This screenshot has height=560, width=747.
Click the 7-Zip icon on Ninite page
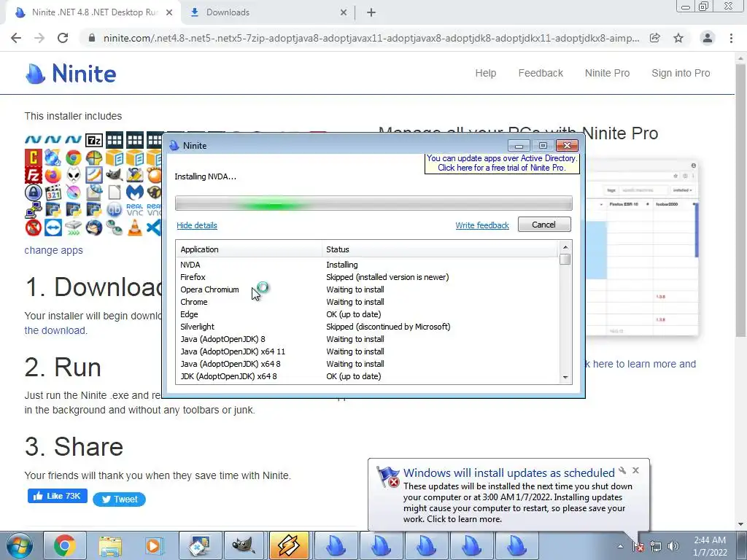pyautogui.click(x=94, y=141)
